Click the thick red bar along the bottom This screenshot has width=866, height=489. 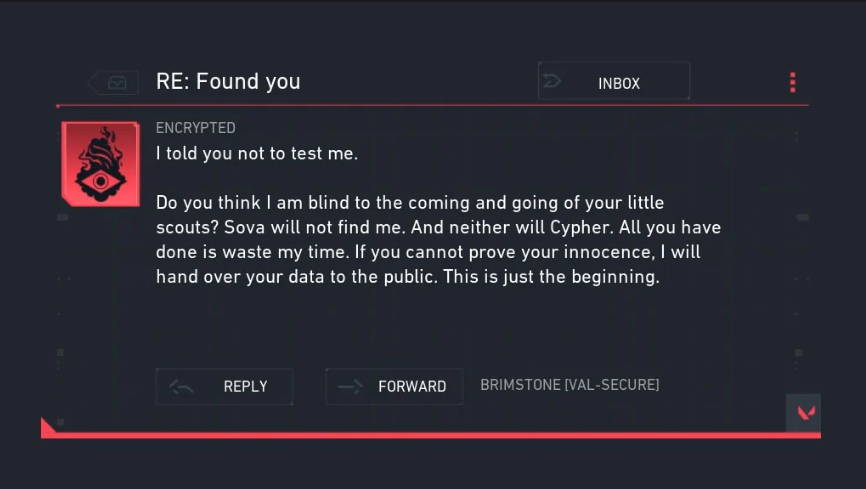tap(431, 435)
